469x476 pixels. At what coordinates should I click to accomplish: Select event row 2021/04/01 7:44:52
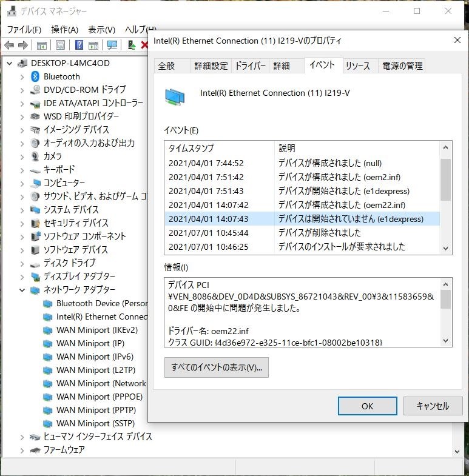(x=302, y=163)
